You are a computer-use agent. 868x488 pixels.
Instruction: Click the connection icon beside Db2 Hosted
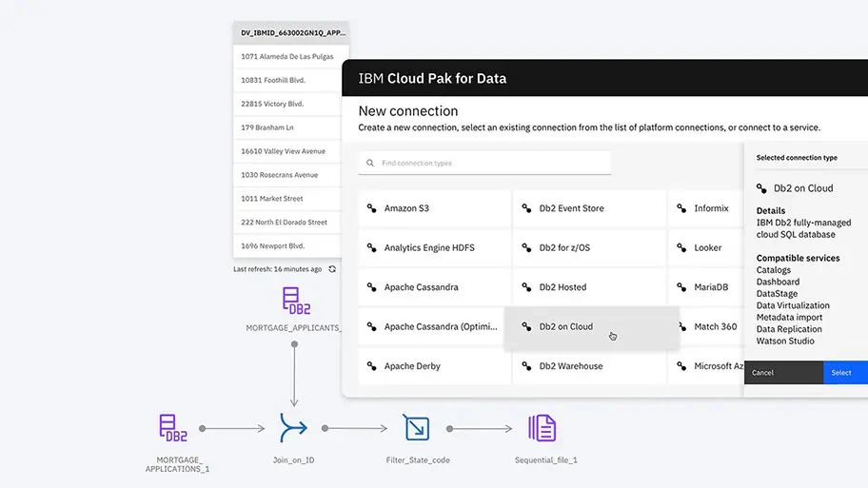coord(526,286)
